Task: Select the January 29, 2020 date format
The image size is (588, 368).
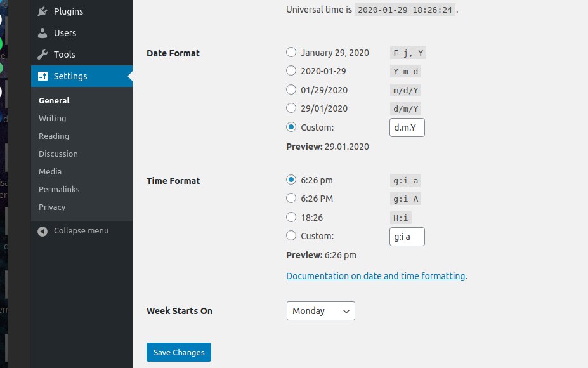Action: (x=291, y=52)
